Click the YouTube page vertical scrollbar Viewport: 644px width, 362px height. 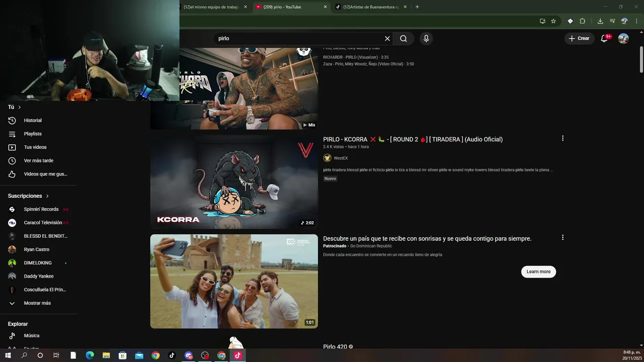[641, 60]
